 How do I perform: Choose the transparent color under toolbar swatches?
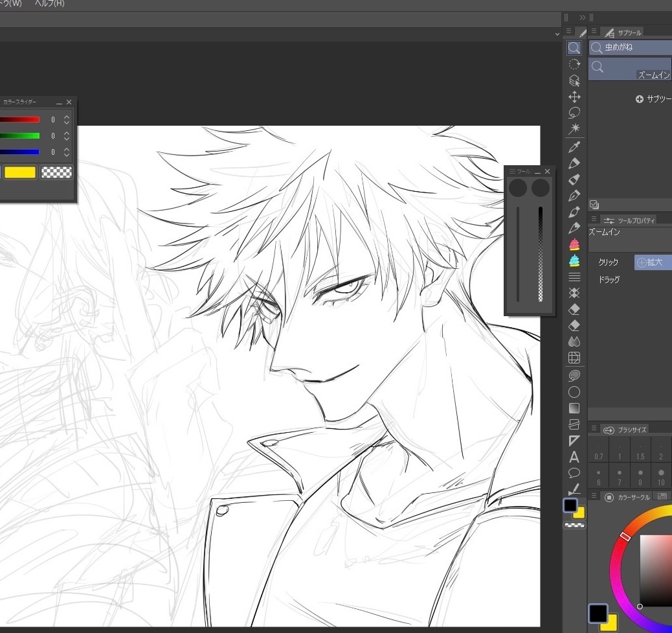[x=574, y=525]
